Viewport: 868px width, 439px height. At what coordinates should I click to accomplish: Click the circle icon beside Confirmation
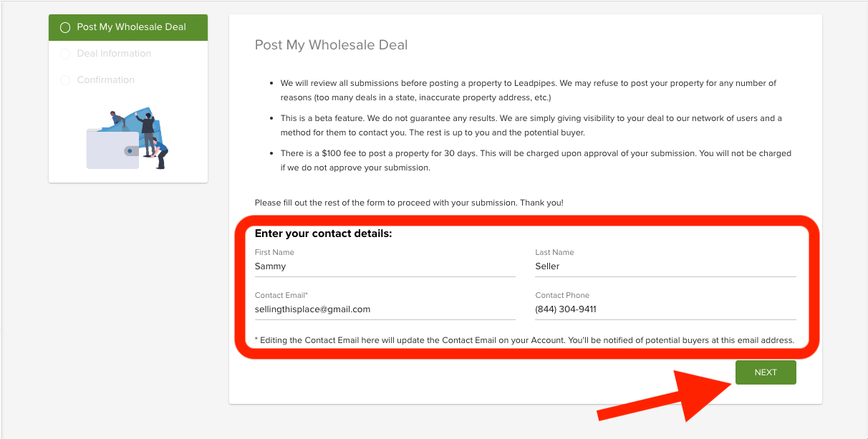tap(65, 80)
